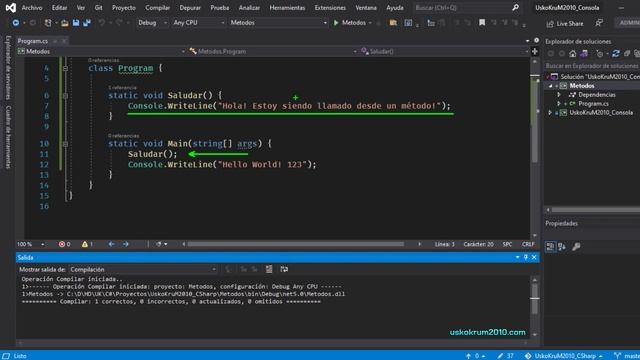Click the split editor plus icon
This screenshot has width=640, height=360.
pos(535,51)
